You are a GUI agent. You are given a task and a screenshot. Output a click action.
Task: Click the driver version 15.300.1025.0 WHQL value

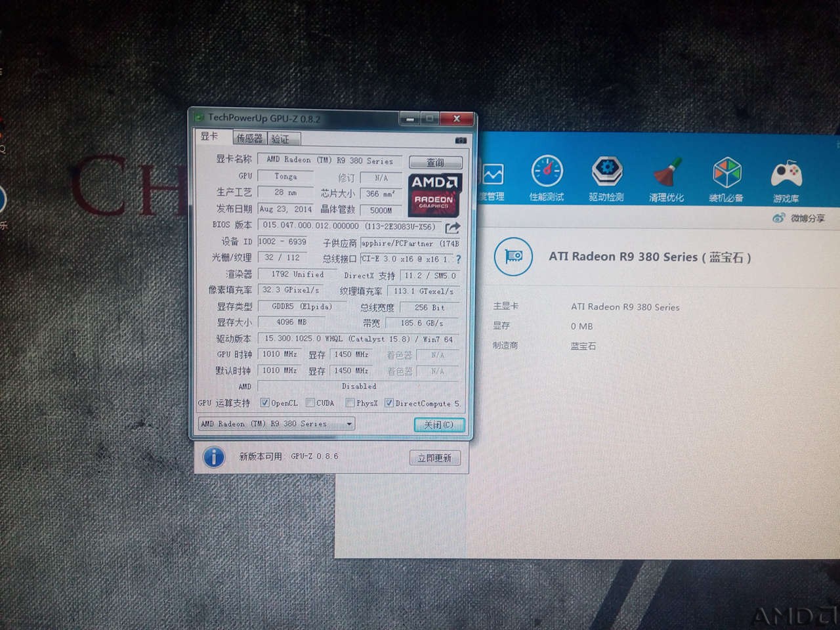pos(359,339)
